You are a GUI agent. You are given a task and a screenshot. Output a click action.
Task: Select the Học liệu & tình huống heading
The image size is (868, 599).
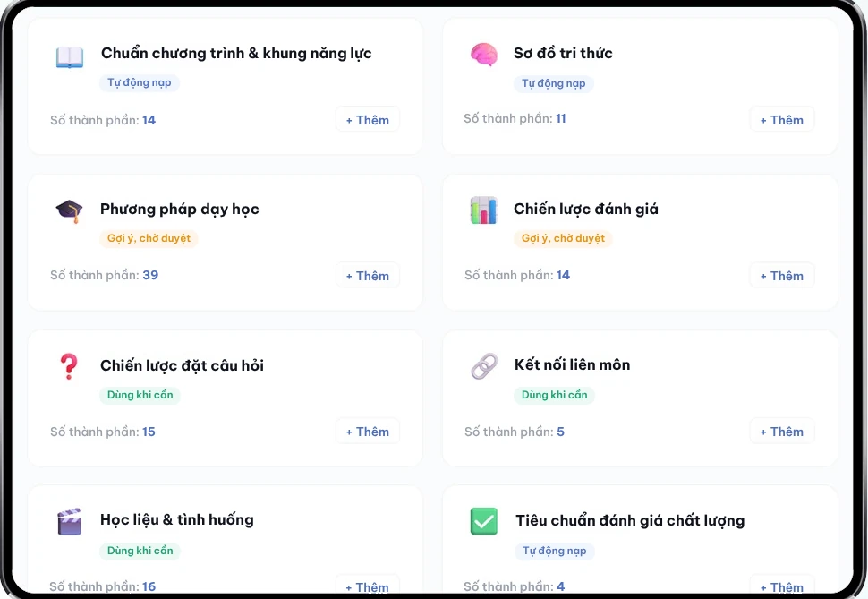[x=176, y=520]
